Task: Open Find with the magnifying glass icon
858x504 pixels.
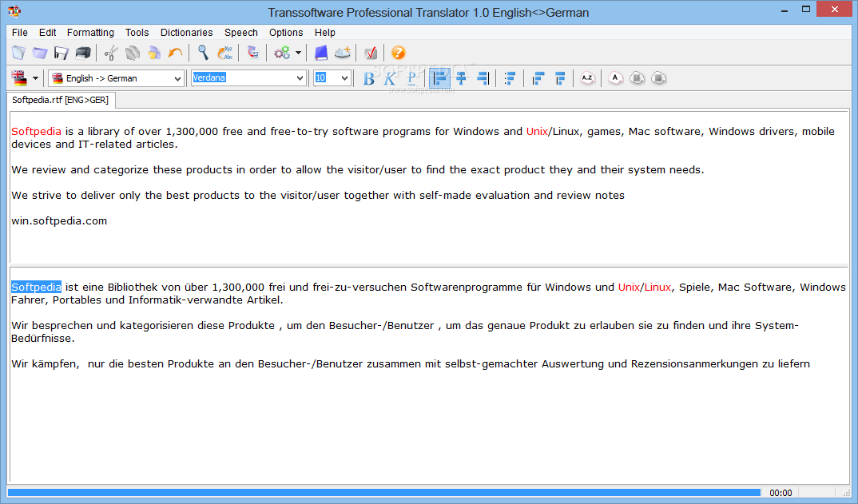Action: [x=203, y=53]
